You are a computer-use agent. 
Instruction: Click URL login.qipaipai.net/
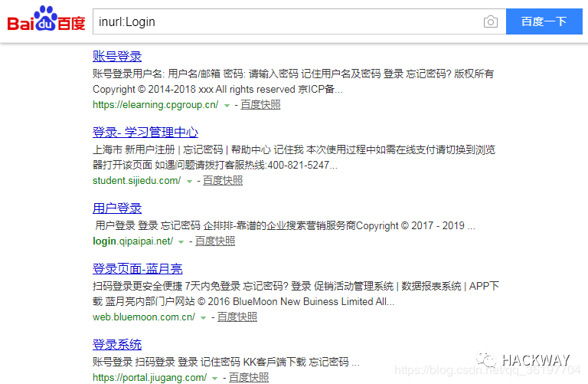(132, 241)
